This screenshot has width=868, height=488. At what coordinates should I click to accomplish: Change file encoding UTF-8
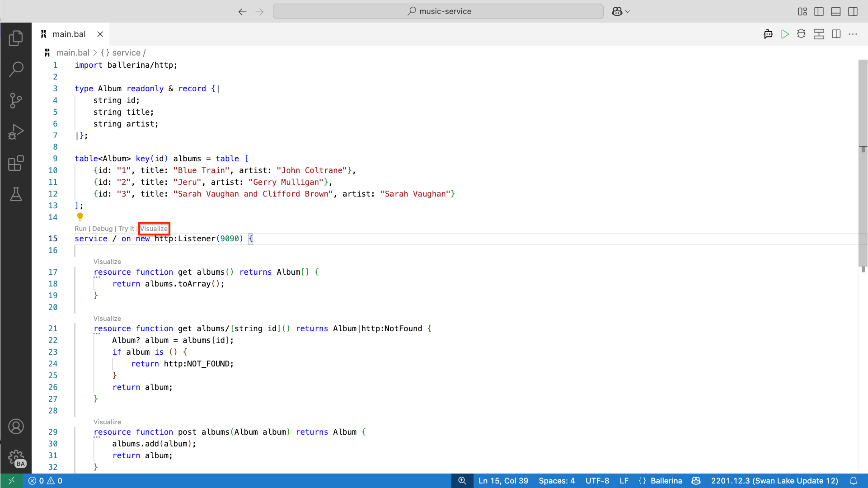click(x=597, y=481)
